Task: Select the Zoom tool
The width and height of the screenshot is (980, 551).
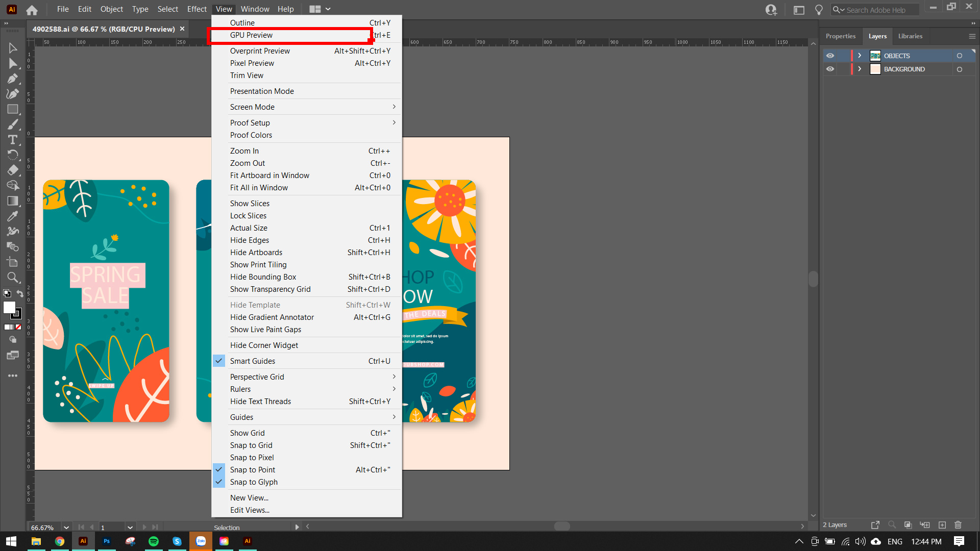Action: pos(13,278)
